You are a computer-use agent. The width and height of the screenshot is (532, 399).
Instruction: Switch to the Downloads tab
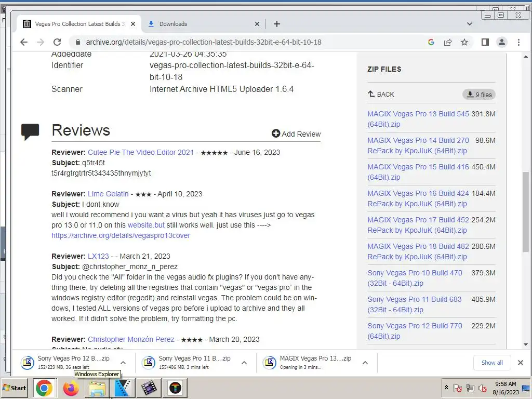pos(204,24)
